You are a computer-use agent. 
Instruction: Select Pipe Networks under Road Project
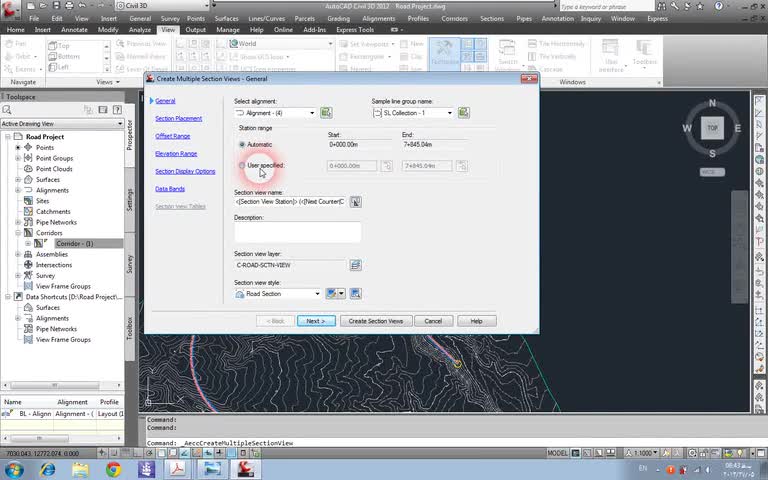pos(56,222)
